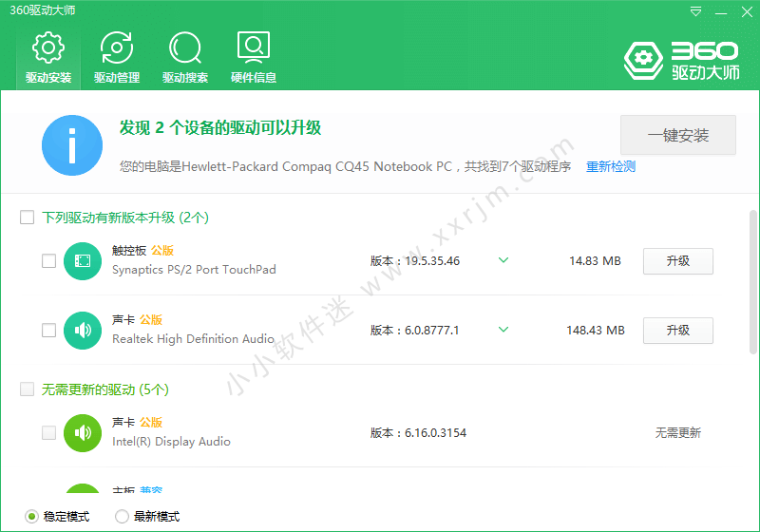The width and height of the screenshot is (760, 532).
Task: Go to 硬件信息 tab
Action: pyautogui.click(x=254, y=58)
